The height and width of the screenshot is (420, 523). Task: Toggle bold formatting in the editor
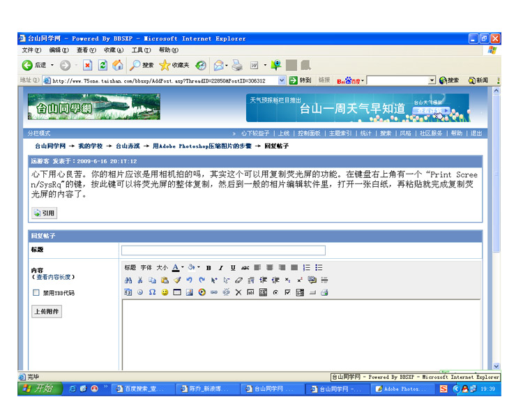point(208,268)
